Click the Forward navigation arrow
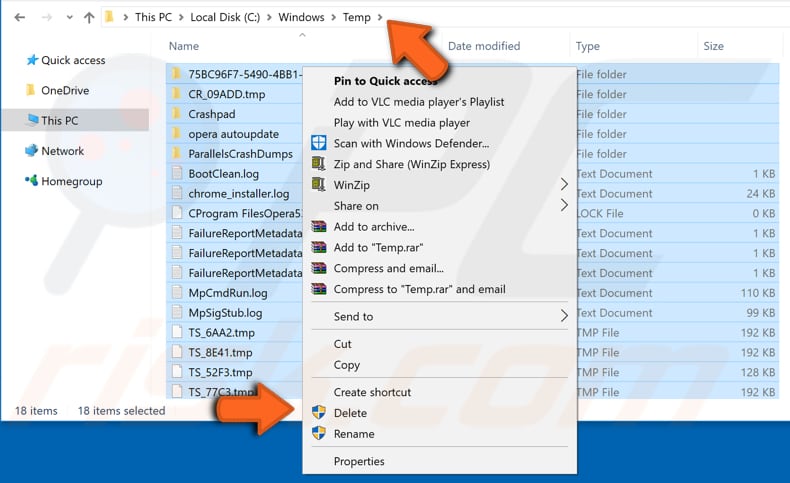Viewport: 790px width, 483px height. (x=46, y=18)
